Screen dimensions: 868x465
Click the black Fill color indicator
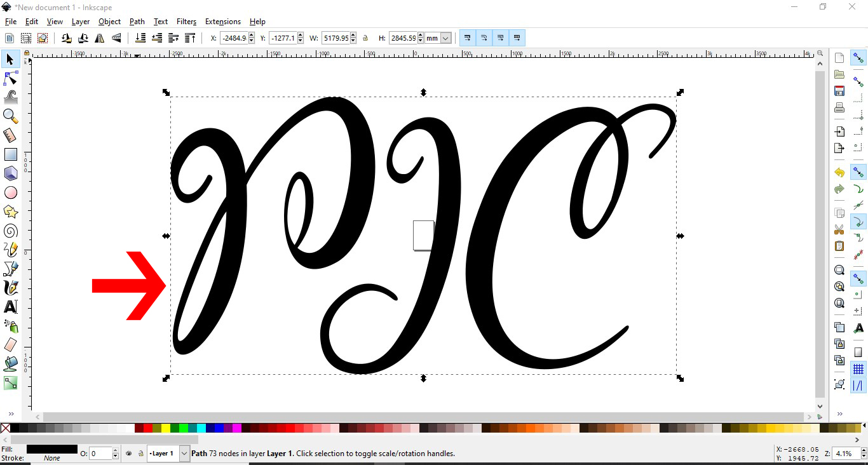tap(52, 449)
